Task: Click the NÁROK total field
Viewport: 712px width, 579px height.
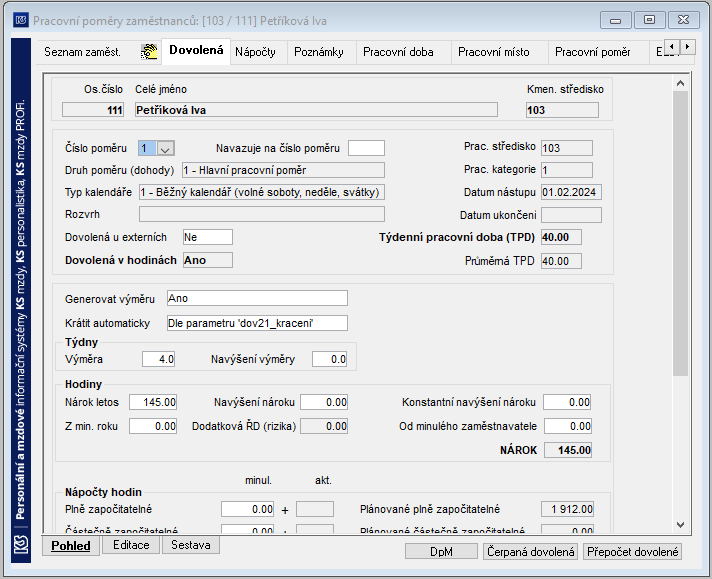Action: pyautogui.click(x=568, y=450)
